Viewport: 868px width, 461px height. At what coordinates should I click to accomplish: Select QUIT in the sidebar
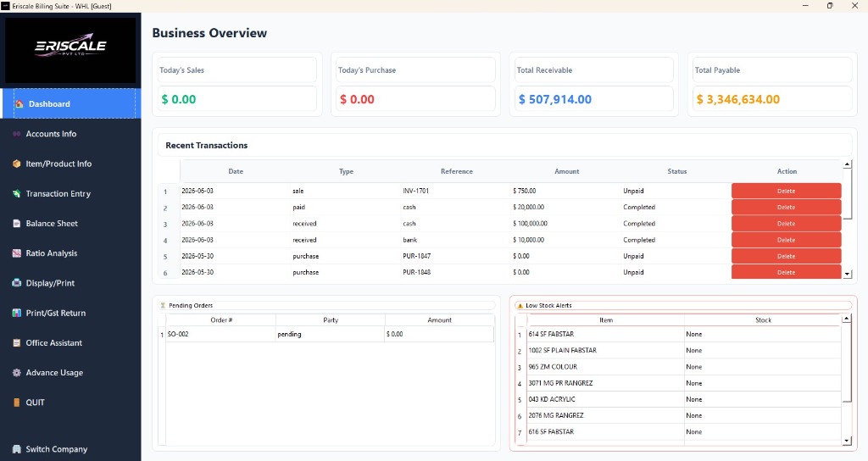(x=70, y=403)
